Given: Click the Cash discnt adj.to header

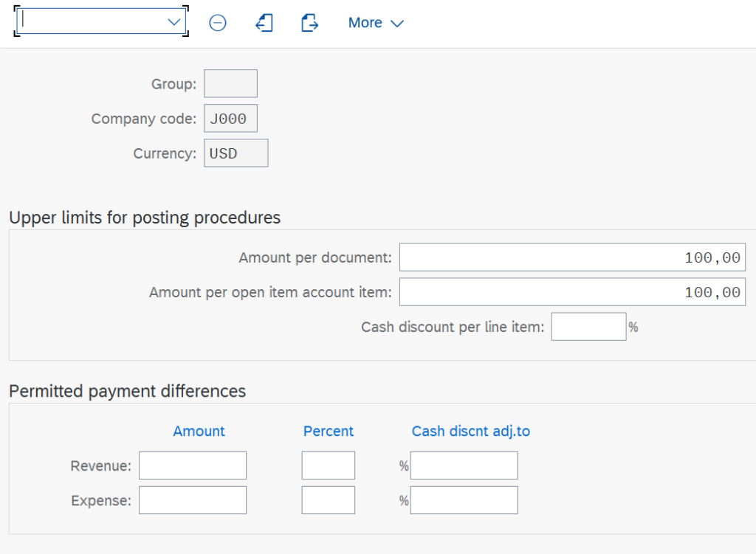Looking at the screenshot, I should 470,432.
